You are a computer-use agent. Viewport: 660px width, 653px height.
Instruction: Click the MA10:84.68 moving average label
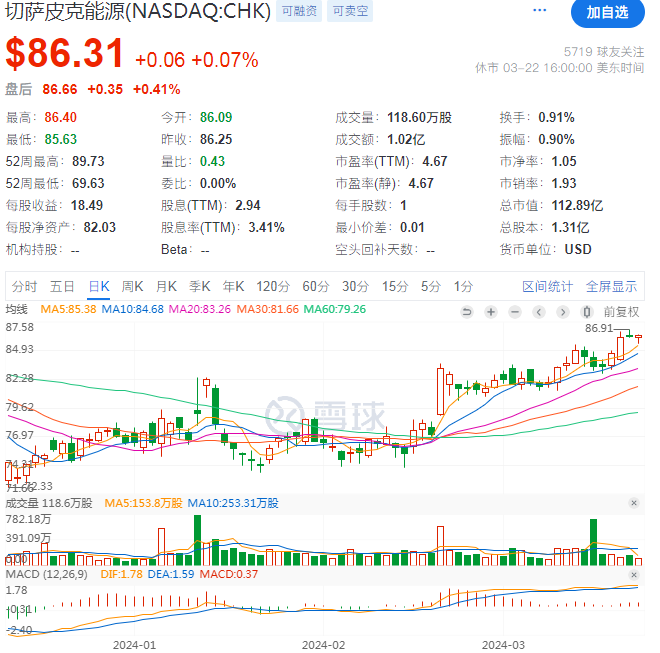pyautogui.click(x=133, y=309)
